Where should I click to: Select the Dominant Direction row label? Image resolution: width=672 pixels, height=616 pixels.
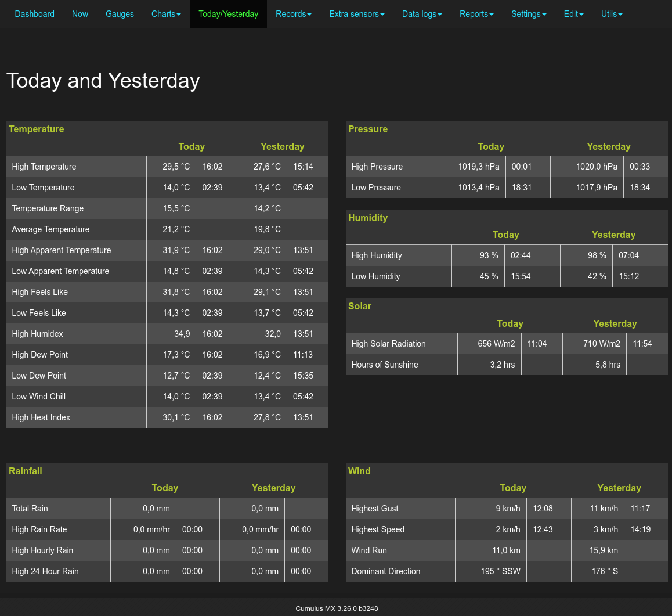coord(385,571)
